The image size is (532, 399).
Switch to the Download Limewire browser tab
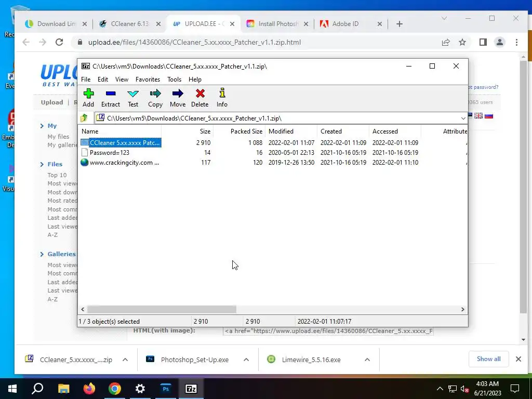point(56,24)
